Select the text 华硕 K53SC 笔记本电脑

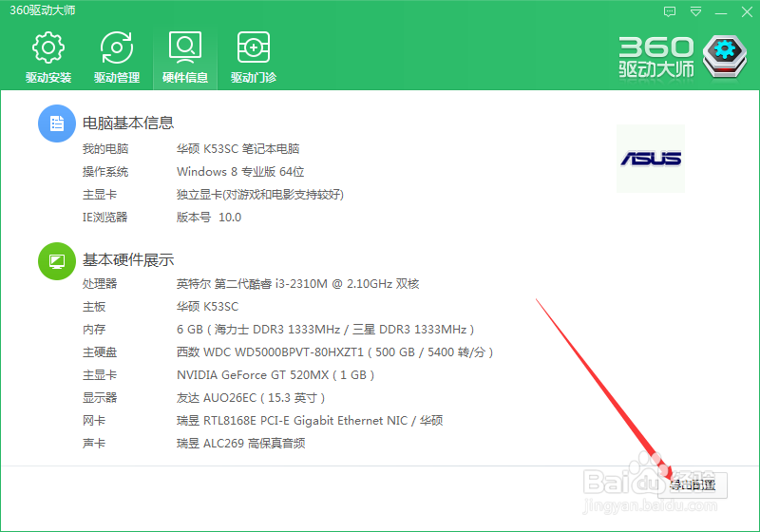coord(238,149)
